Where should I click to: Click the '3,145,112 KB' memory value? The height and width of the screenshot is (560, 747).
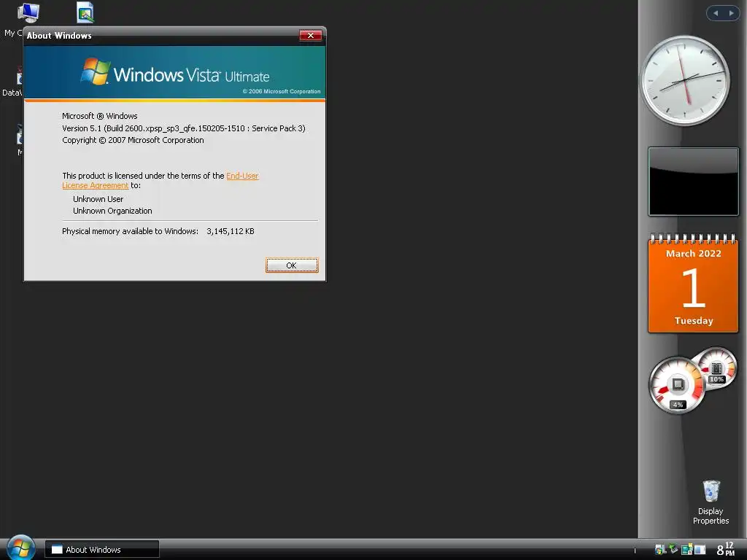click(x=231, y=231)
